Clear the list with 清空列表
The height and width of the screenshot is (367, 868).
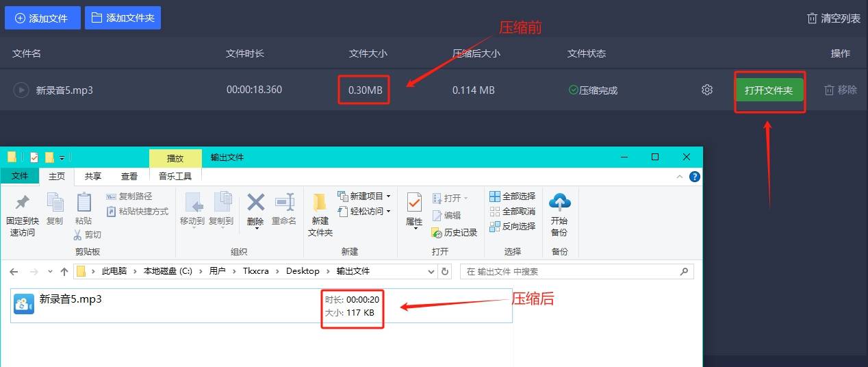pyautogui.click(x=833, y=18)
